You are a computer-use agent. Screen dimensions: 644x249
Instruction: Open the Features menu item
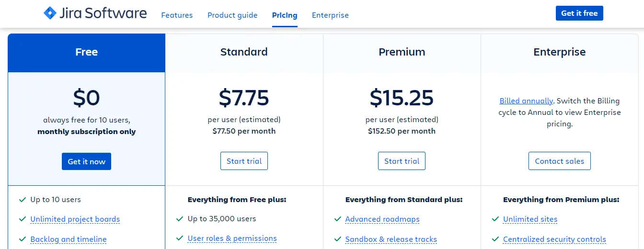[177, 15]
